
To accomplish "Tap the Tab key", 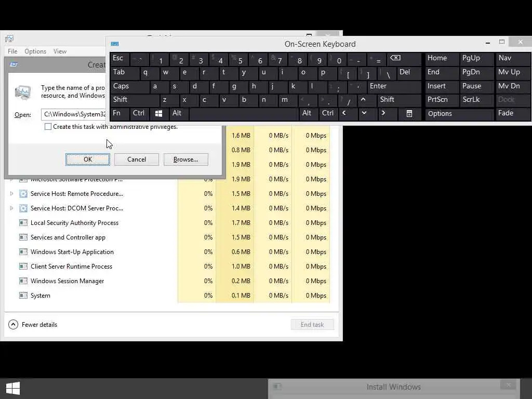I will point(125,72).
